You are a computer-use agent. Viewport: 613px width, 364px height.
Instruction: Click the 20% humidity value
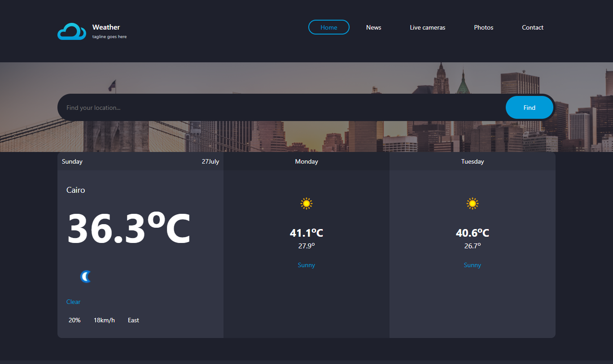pos(74,320)
